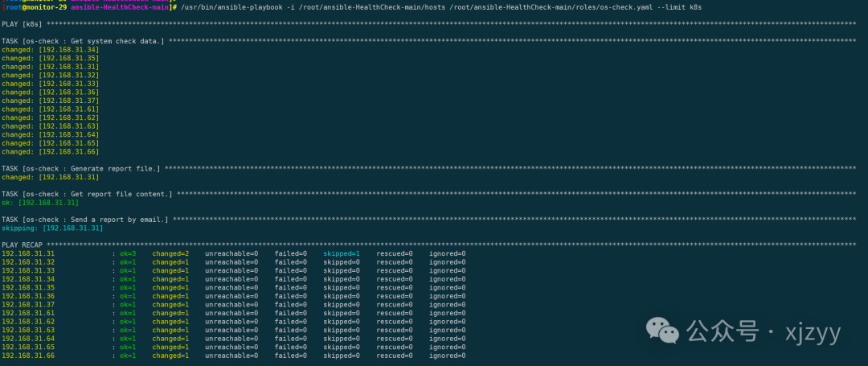Click 'changed: [192.168.31.31]' under Generate report file

pyautogui.click(x=51, y=177)
